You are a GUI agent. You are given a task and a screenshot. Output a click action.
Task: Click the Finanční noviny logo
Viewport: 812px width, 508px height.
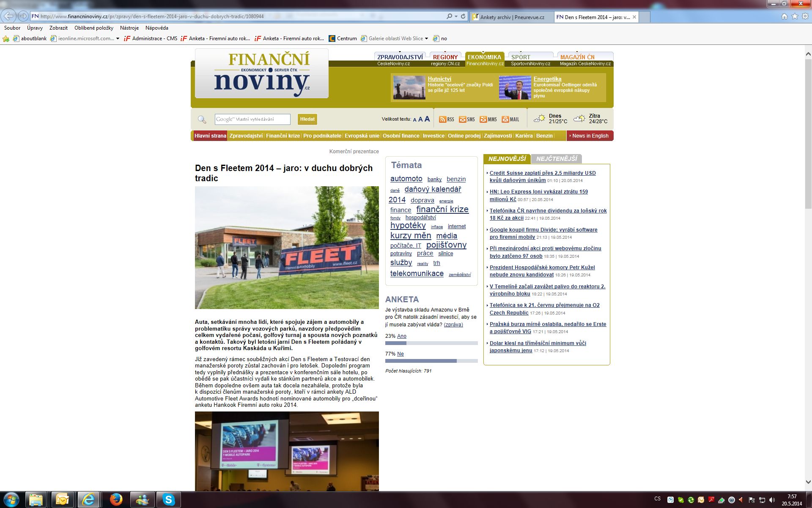pos(262,74)
